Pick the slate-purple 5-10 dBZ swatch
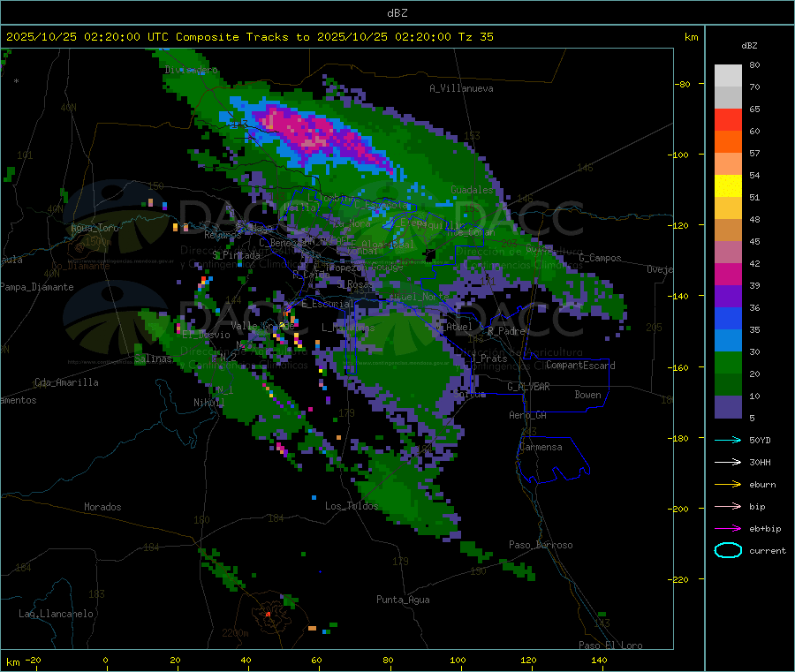Screen dimensions: 795x672 [728, 407]
